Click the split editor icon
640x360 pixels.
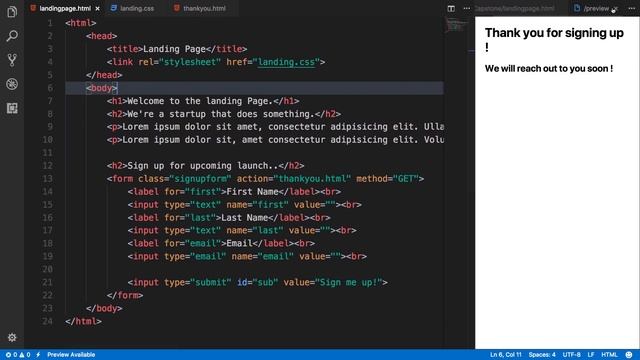click(451, 8)
